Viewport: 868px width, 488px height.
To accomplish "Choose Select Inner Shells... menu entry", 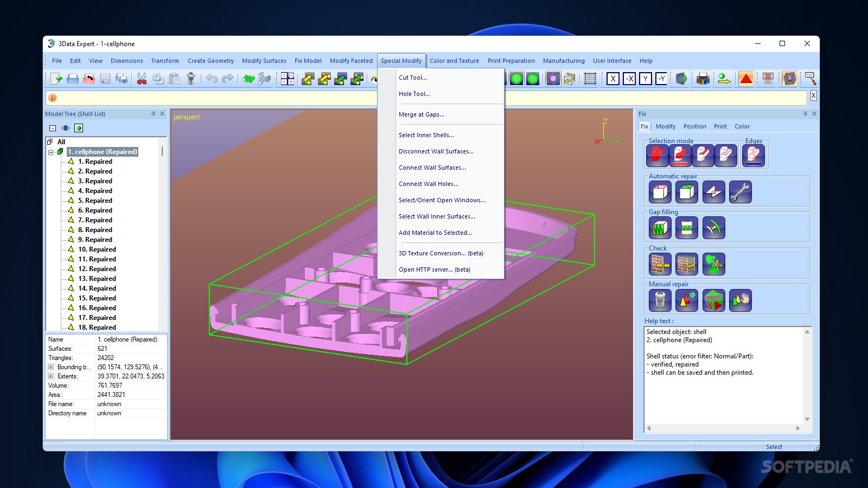I will click(426, 135).
